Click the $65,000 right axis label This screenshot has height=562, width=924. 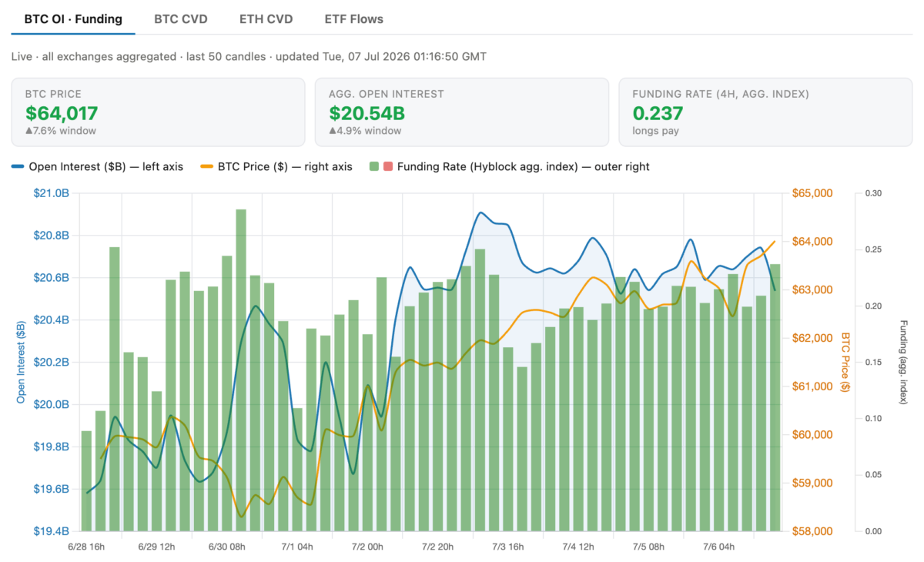point(812,193)
